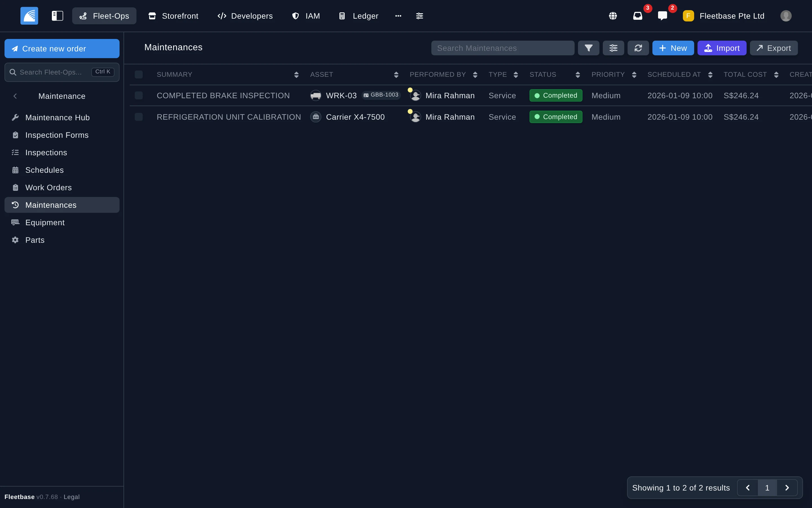
Task: Sort by the Type column arrows
Action: point(516,75)
